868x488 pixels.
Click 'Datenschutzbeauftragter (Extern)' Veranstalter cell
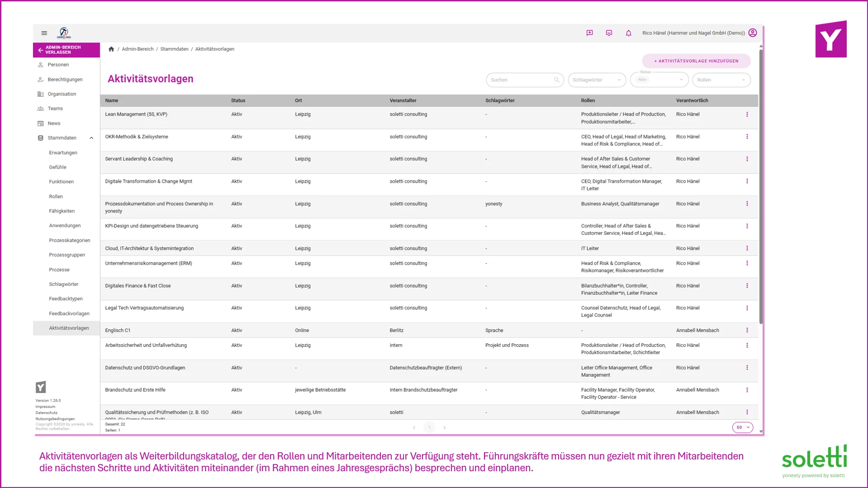click(426, 368)
